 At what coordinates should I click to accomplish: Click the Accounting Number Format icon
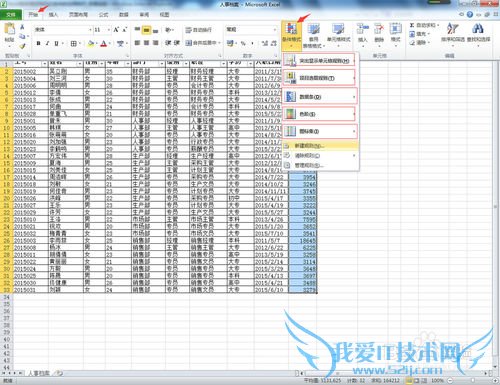(230, 43)
